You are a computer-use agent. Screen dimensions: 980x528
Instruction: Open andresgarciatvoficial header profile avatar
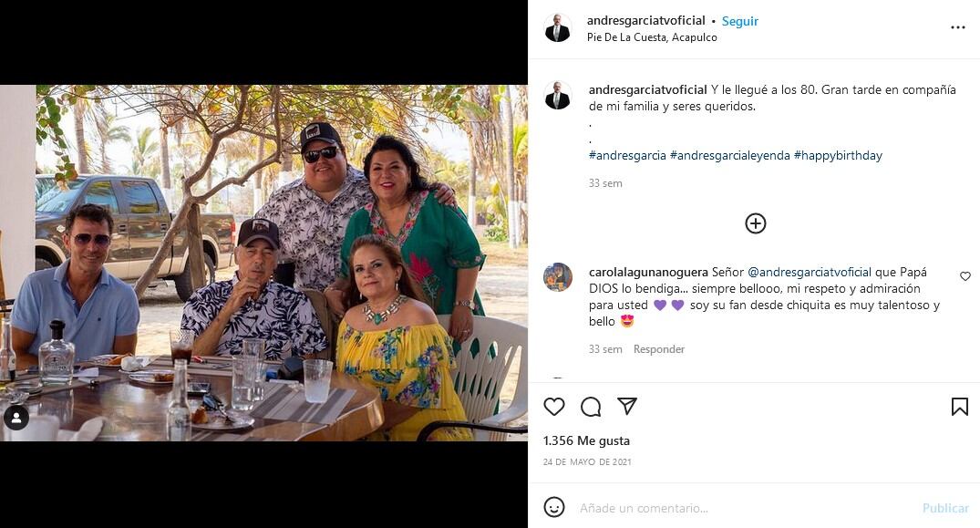(x=557, y=27)
